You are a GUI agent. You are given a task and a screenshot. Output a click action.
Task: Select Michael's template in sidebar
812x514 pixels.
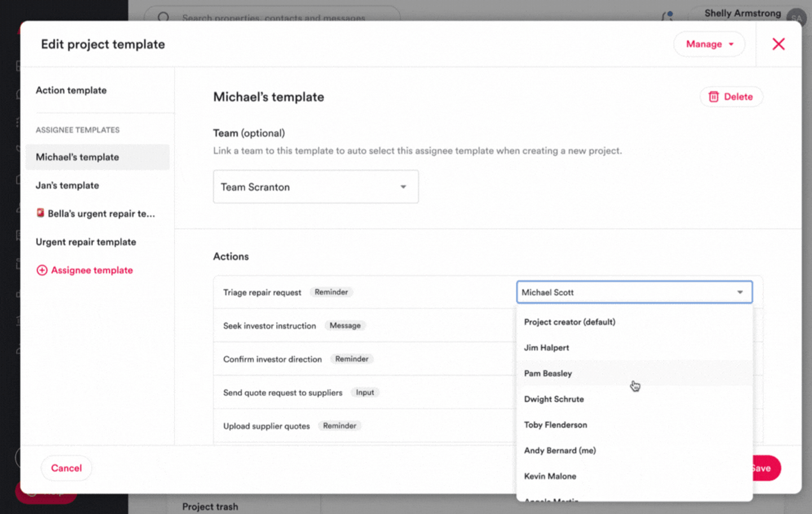(98, 157)
